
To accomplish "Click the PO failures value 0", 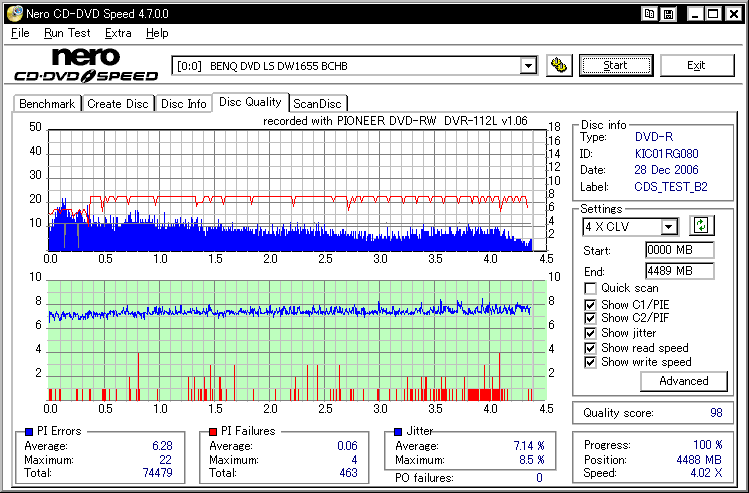I will (x=539, y=478).
